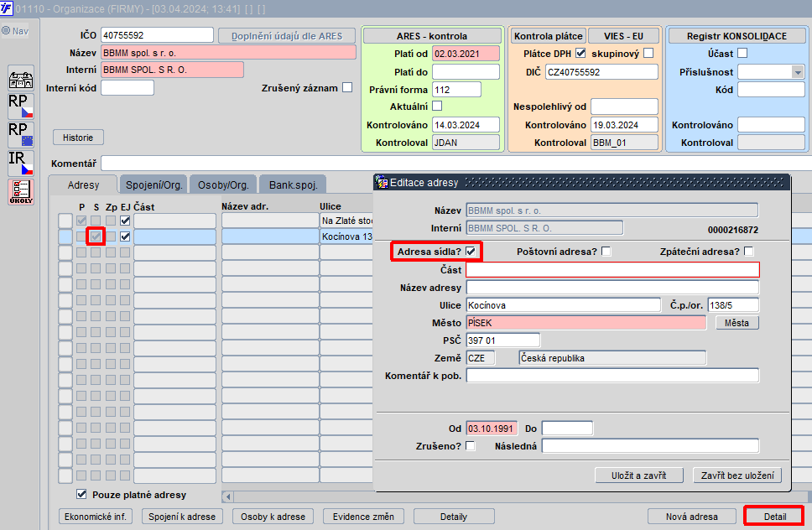Click the Detaily button

coord(454,516)
